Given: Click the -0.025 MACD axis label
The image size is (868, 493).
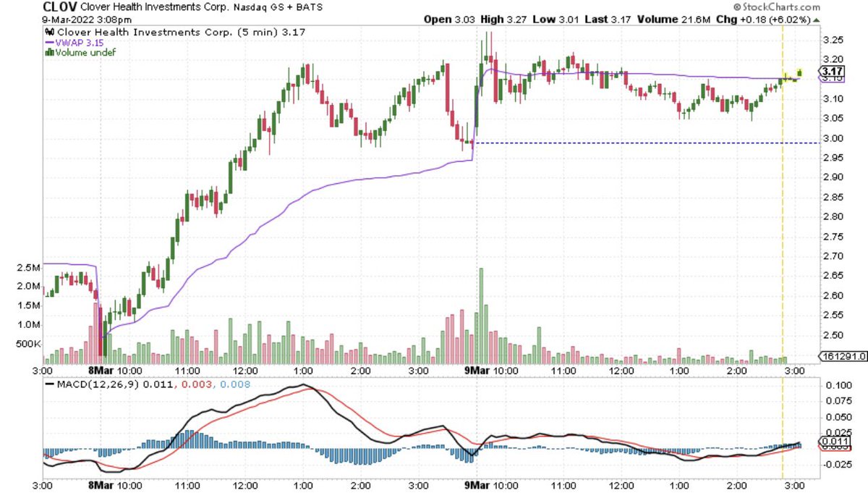Looking at the screenshot, I should tap(836, 465).
